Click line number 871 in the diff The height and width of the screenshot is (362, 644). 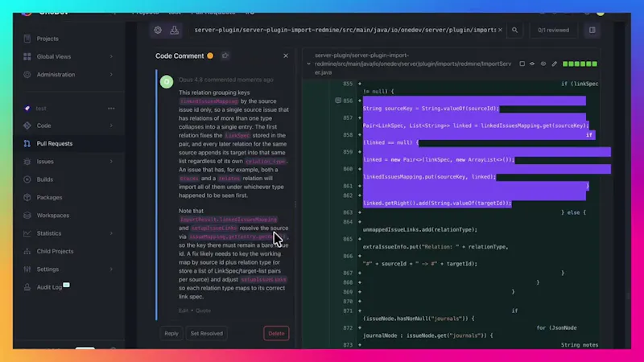(x=348, y=311)
